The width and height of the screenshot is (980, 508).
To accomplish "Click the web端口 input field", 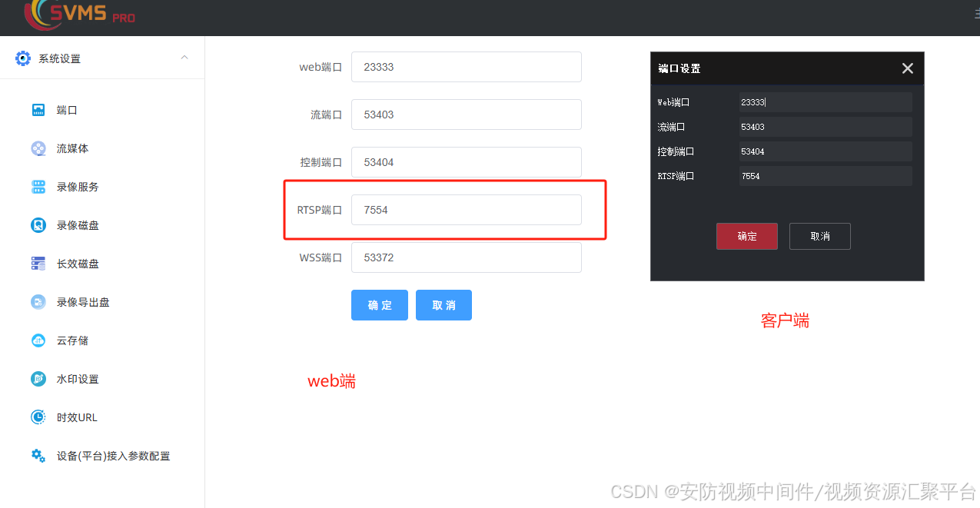I will pos(467,67).
